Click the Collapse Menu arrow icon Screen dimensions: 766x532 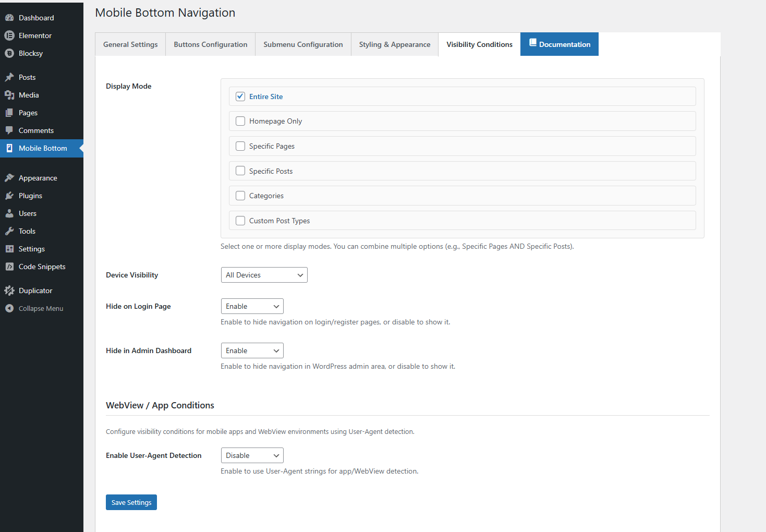tap(9, 308)
